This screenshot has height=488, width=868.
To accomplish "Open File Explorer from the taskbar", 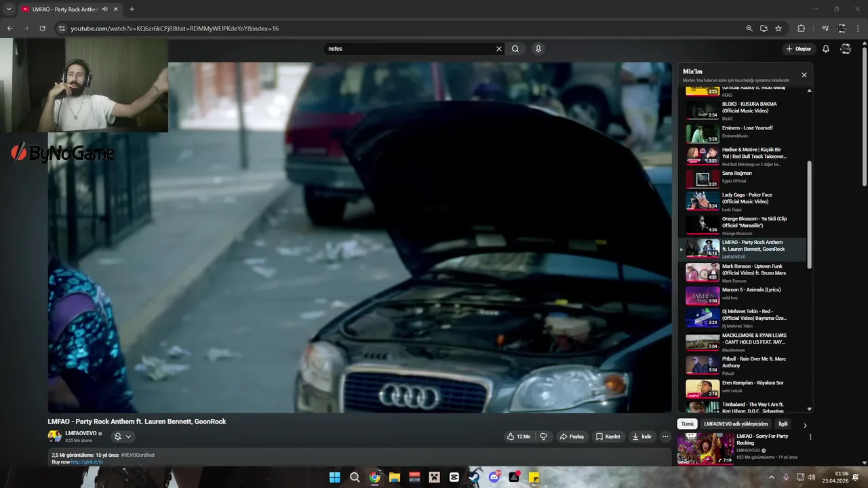I will (x=395, y=477).
